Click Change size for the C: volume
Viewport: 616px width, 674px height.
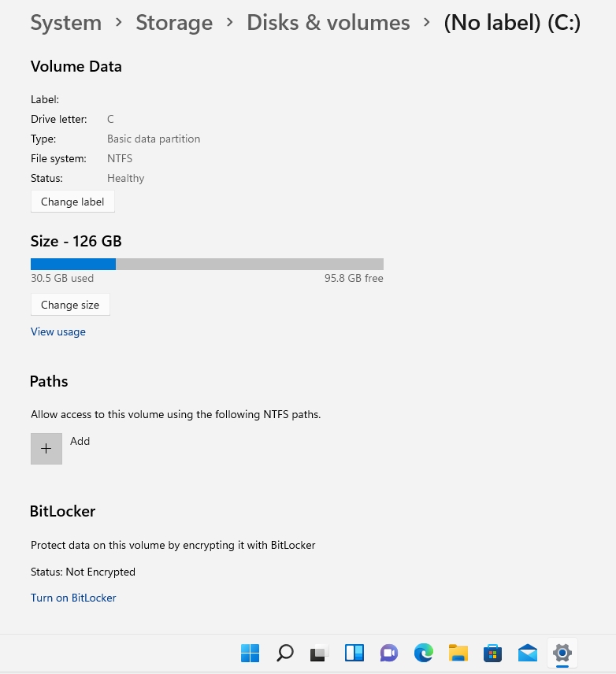(x=70, y=305)
